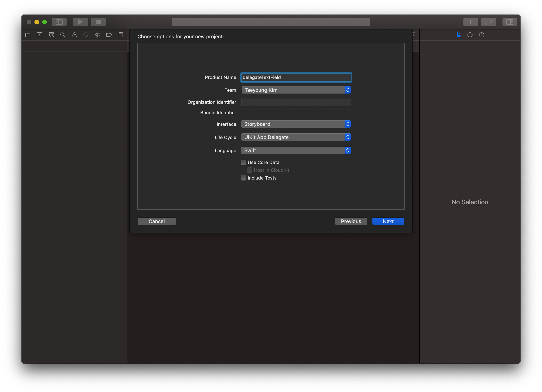
Task: Open the Project navigator folder icon
Action: tap(28, 35)
